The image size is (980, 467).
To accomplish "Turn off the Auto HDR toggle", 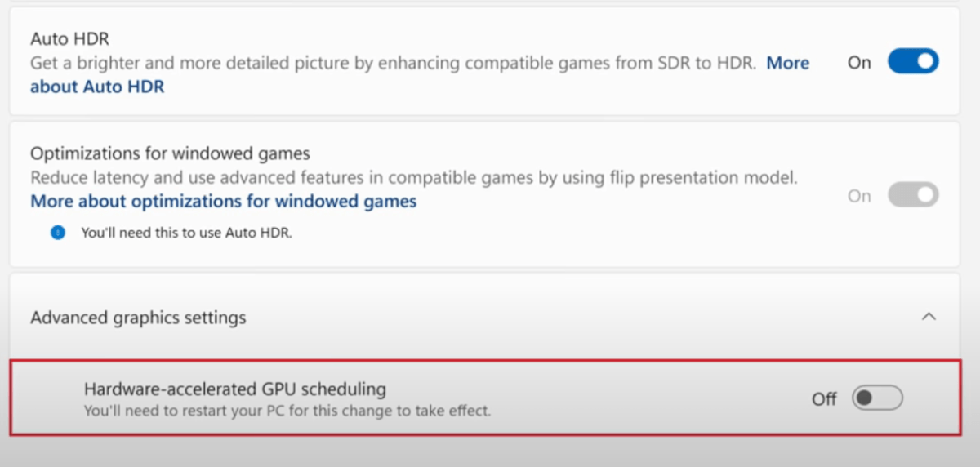I will click(913, 62).
